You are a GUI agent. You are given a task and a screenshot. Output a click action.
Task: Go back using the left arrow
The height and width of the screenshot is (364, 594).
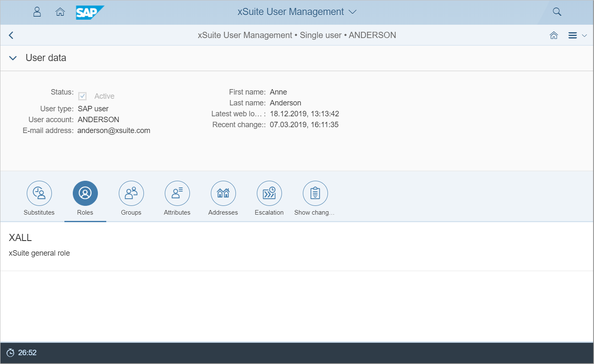[11, 35]
